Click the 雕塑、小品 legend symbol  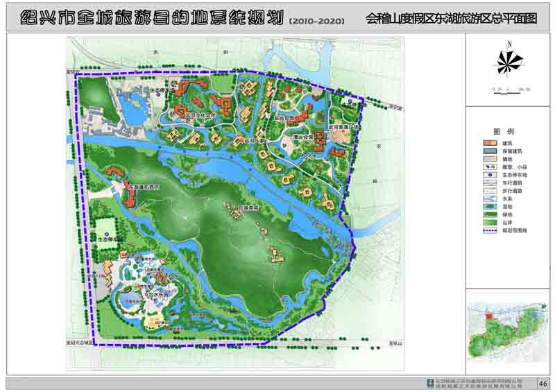tap(488, 167)
